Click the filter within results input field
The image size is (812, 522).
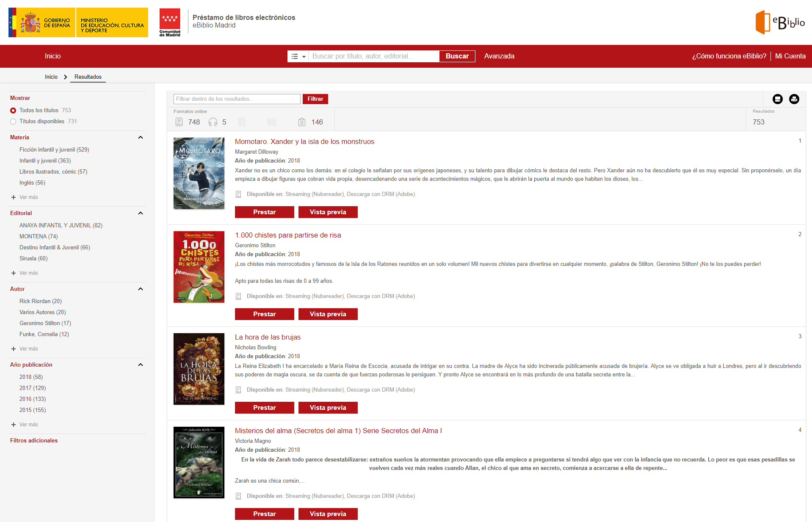(x=237, y=99)
